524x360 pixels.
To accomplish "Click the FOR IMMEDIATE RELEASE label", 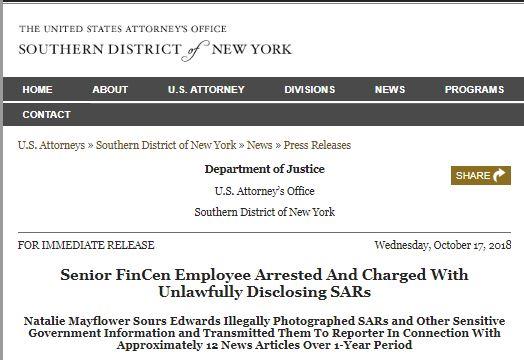I will click(86, 245).
